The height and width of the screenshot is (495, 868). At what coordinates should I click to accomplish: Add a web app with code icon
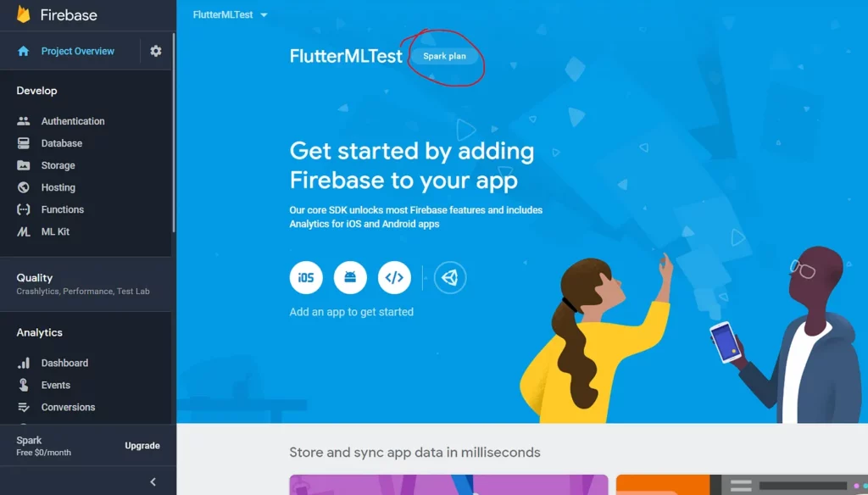(x=394, y=277)
